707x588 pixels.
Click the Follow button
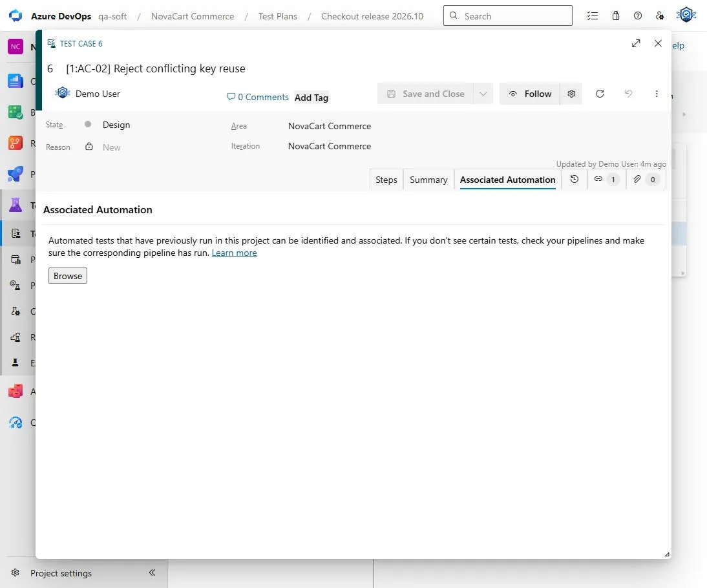coord(530,94)
